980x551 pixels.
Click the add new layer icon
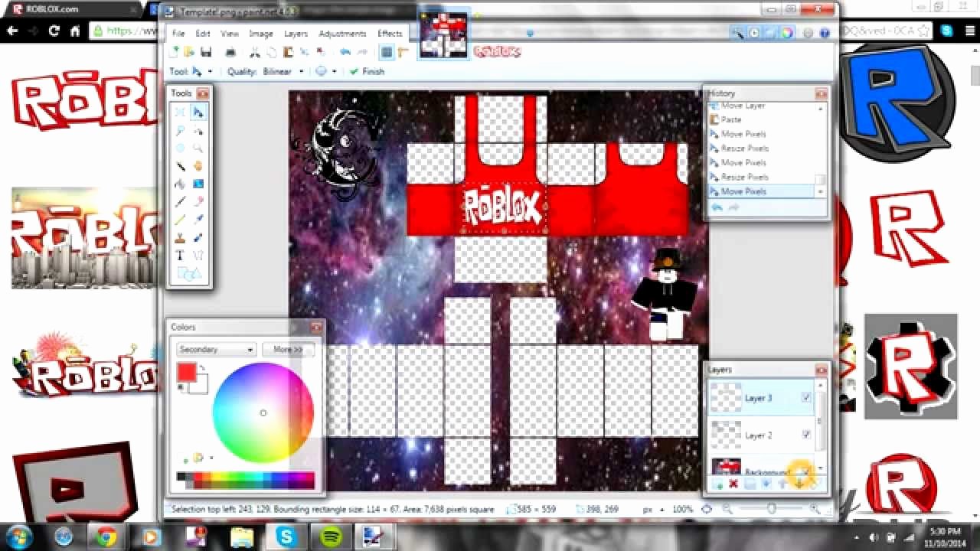point(717,484)
